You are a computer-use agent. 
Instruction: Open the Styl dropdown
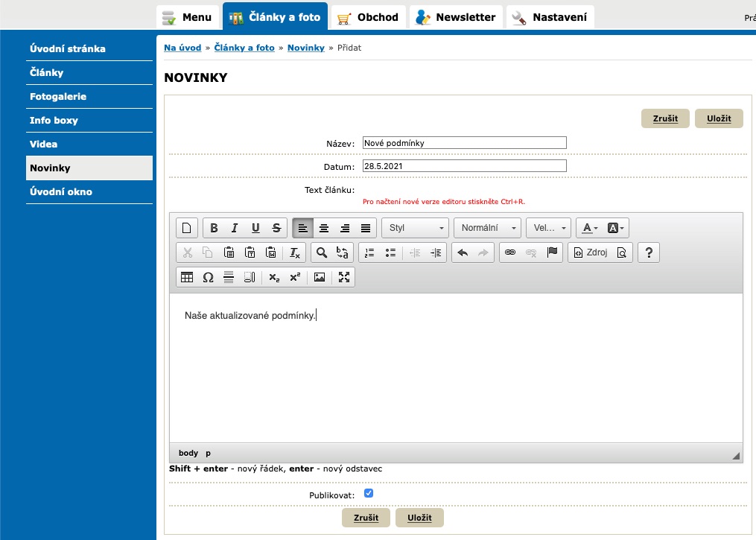tap(415, 228)
